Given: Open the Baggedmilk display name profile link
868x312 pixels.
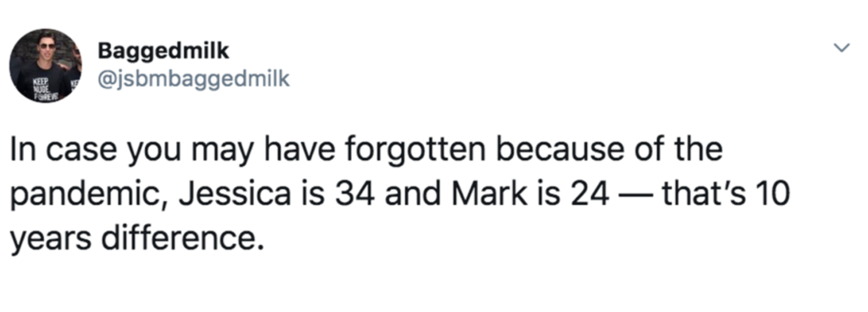Looking at the screenshot, I should pos(164,51).
